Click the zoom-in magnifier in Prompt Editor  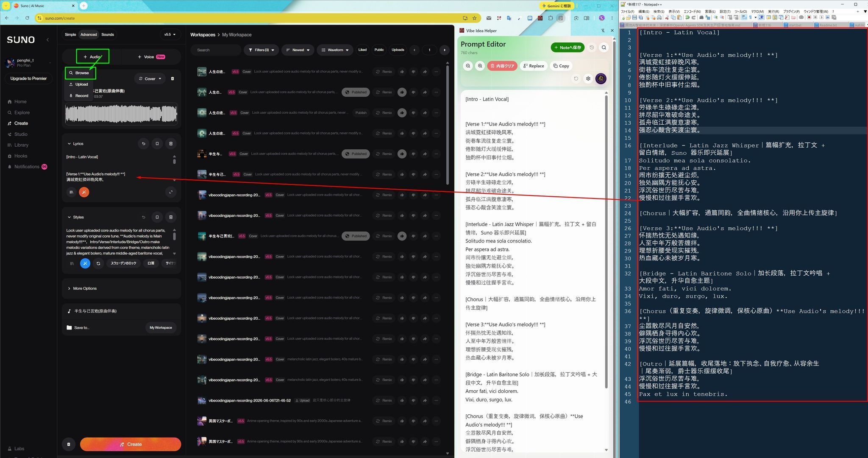coord(480,66)
